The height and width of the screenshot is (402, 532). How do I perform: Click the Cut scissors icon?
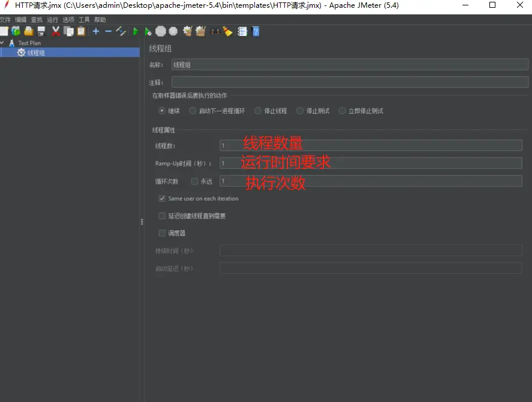[56, 31]
